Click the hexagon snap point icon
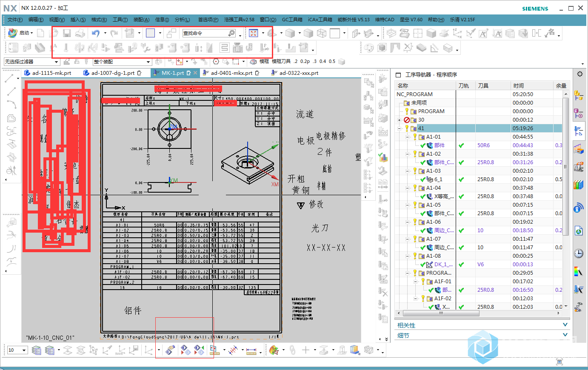Image resolution: width=588 pixels, height=370 pixels. coord(216,62)
